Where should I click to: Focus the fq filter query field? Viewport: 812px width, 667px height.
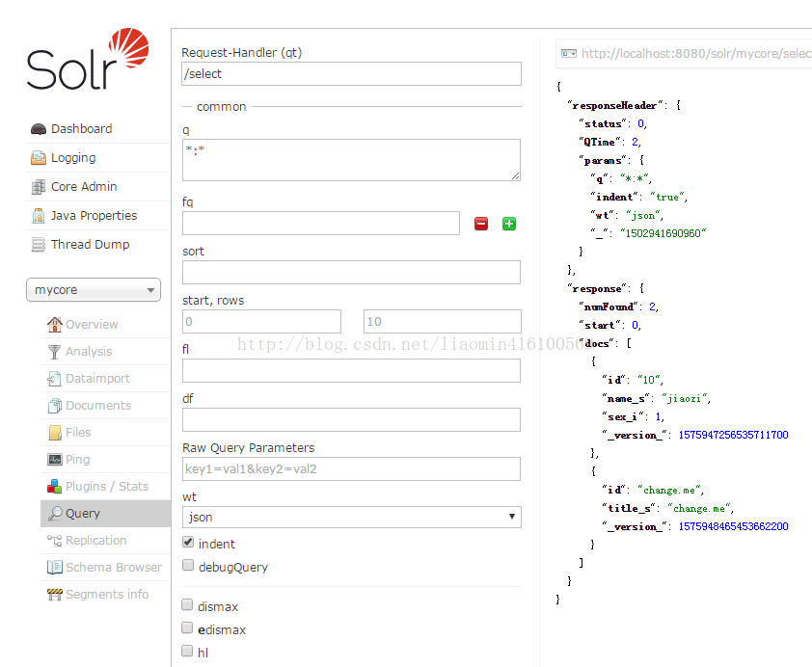tap(320, 223)
